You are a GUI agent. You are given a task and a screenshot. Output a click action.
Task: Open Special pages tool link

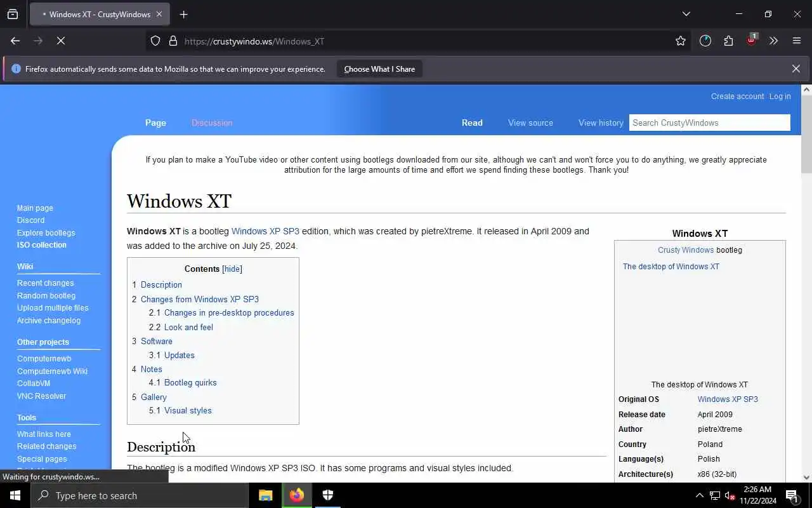pyautogui.click(x=42, y=459)
